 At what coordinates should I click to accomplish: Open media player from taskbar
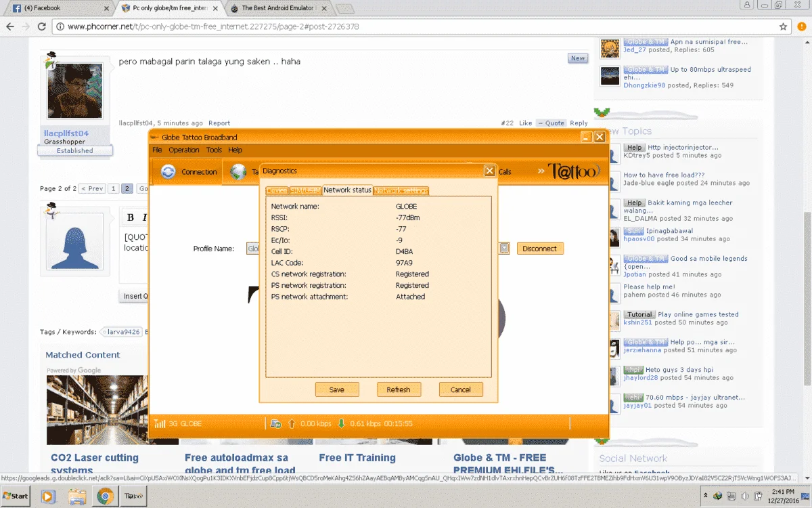[48, 496]
